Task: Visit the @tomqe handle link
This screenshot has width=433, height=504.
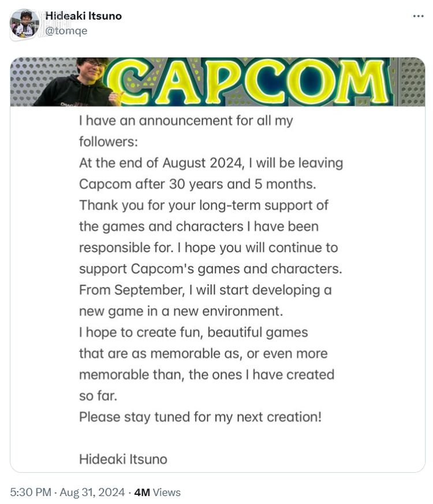Action: click(x=66, y=31)
